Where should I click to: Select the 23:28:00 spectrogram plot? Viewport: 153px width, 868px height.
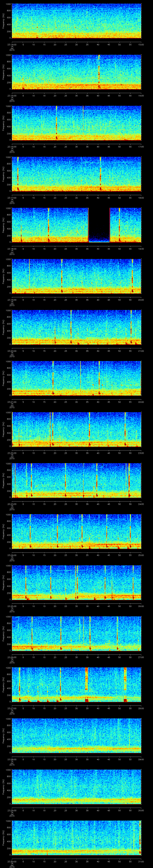click(76, 735)
